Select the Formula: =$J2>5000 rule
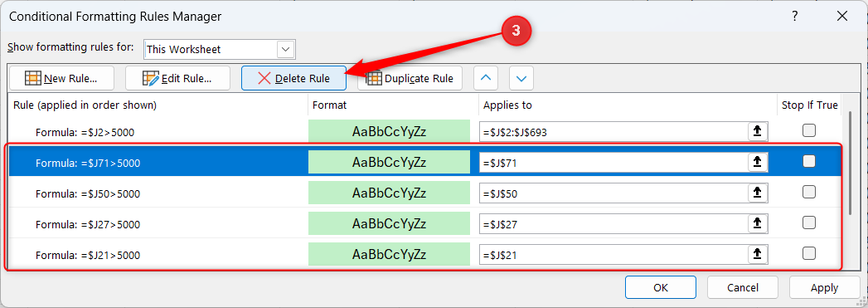The height and width of the screenshot is (308, 868). [x=85, y=132]
